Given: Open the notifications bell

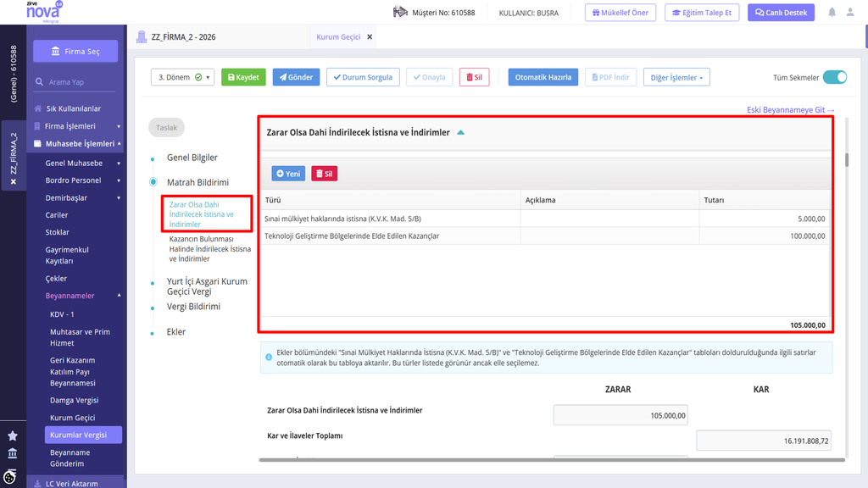Looking at the screenshot, I should click(832, 12).
